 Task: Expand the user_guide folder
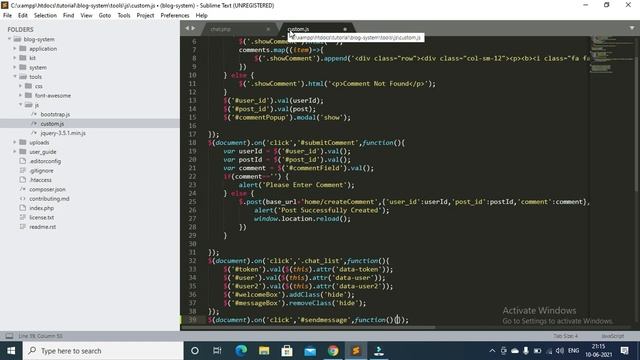[x=15, y=152]
